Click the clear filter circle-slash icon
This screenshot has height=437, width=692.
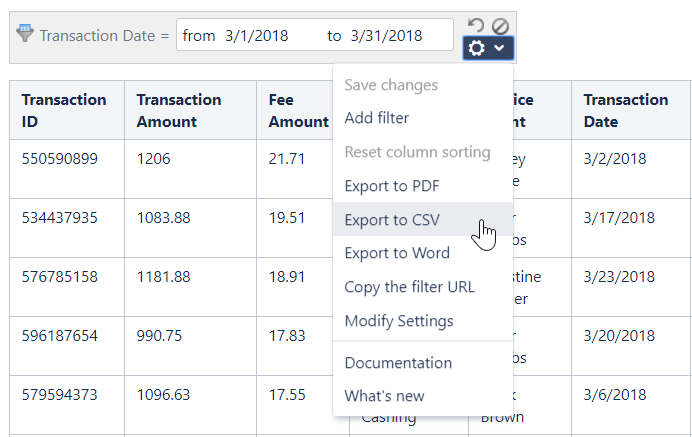501,26
